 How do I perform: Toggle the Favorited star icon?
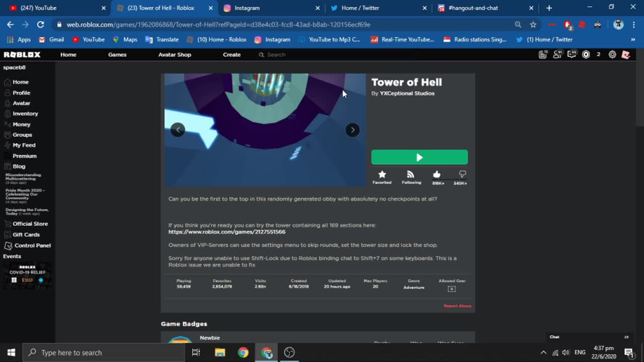click(x=382, y=174)
